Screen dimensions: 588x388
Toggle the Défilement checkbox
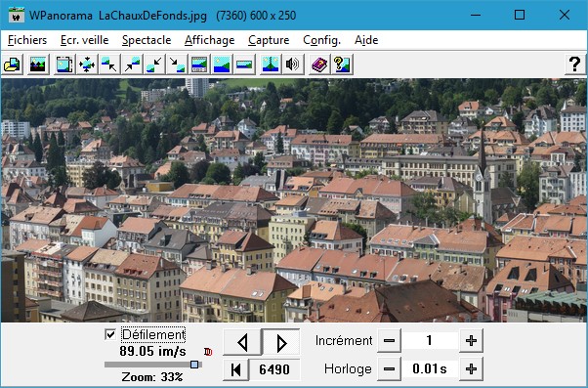click(110, 334)
